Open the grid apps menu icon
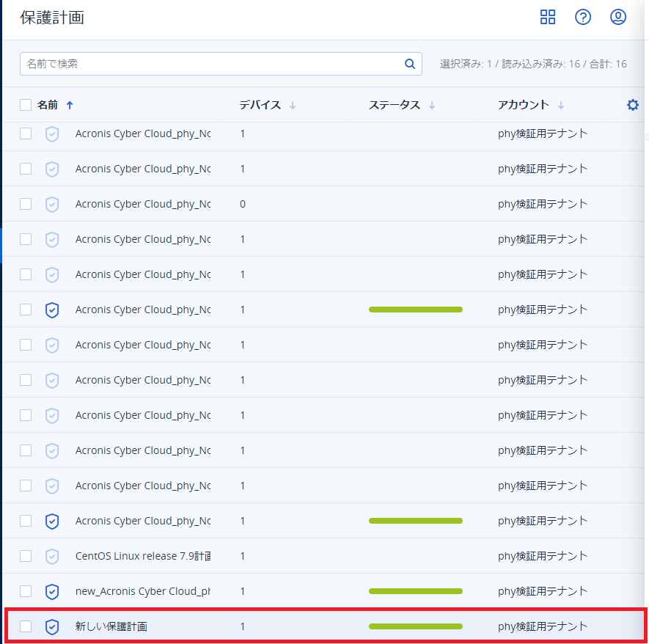This screenshot has width=649, height=644. pyautogui.click(x=548, y=18)
